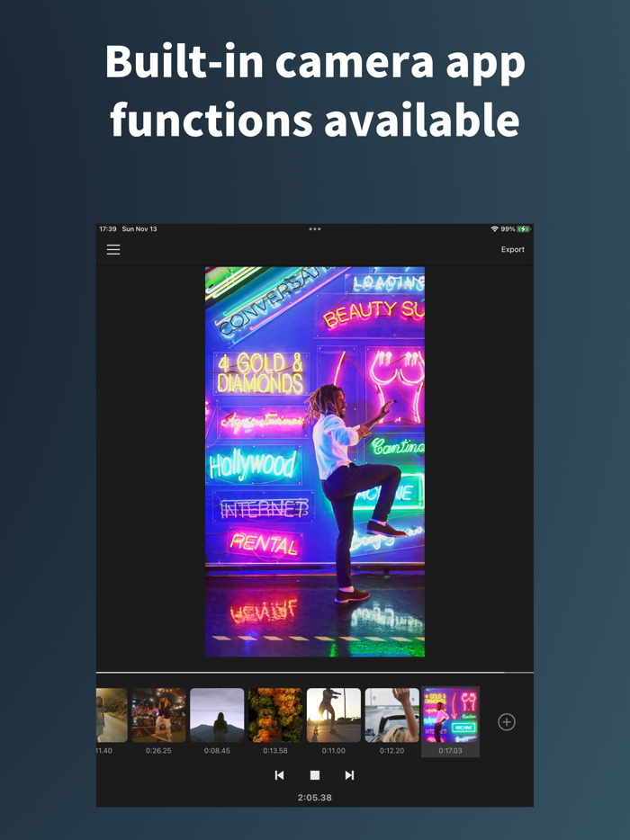The image size is (630, 840).
Task: Click the total time 2:05.38
Action: 315,798
